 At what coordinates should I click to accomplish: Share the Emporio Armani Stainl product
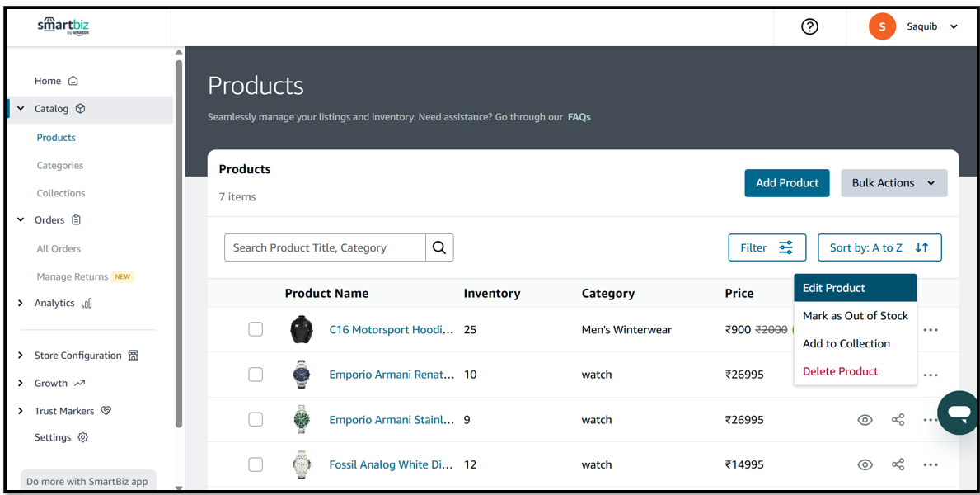click(898, 419)
